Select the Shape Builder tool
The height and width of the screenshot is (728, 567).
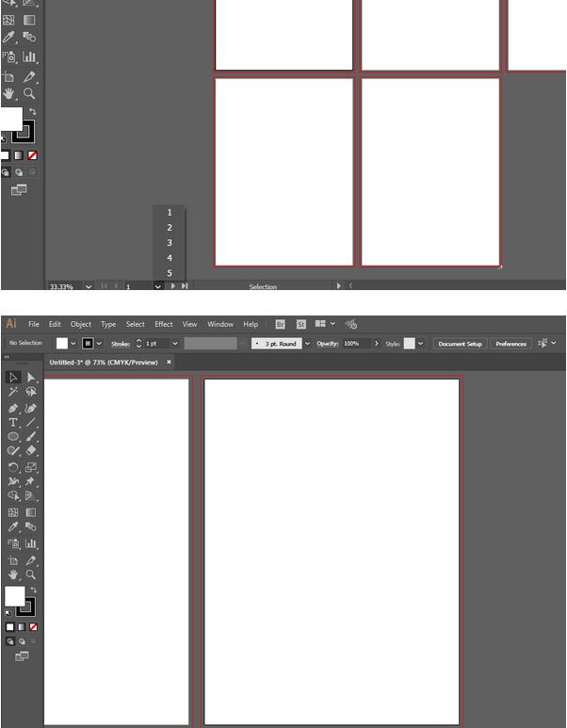(x=13, y=496)
